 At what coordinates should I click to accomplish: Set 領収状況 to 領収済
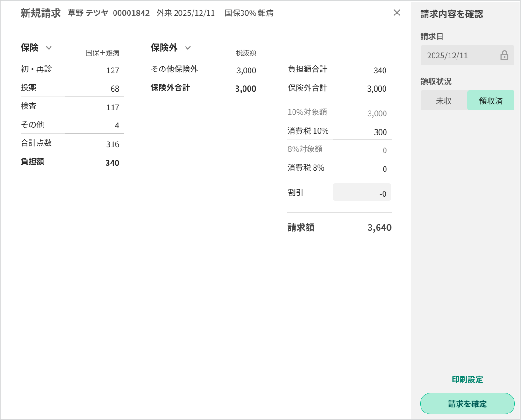[491, 100]
